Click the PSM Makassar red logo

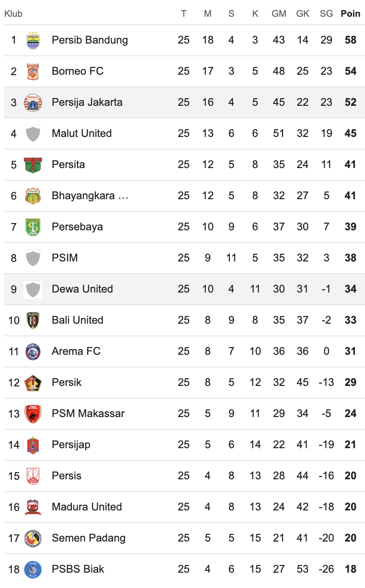pyautogui.click(x=33, y=414)
